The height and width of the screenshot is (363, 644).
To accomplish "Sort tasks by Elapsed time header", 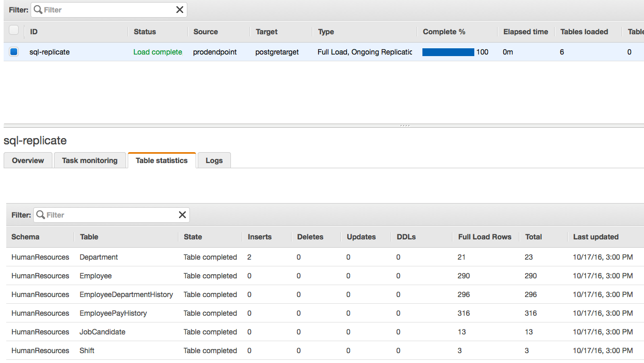I will click(x=526, y=32).
